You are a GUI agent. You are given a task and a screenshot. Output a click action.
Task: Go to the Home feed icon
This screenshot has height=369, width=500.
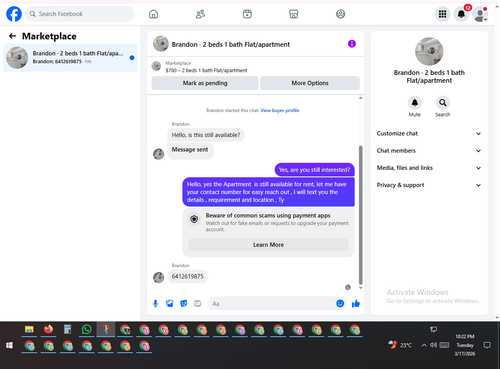pyautogui.click(x=153, y=14)
